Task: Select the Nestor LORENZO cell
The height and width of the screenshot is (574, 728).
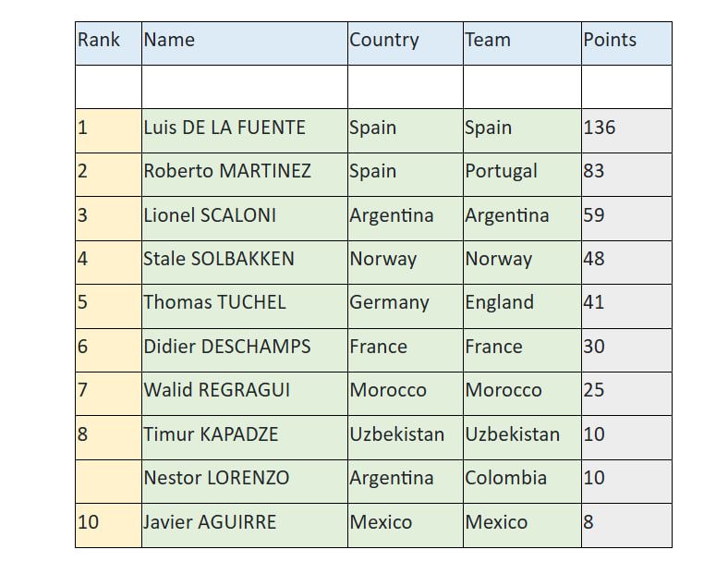Action: (244, 478)
